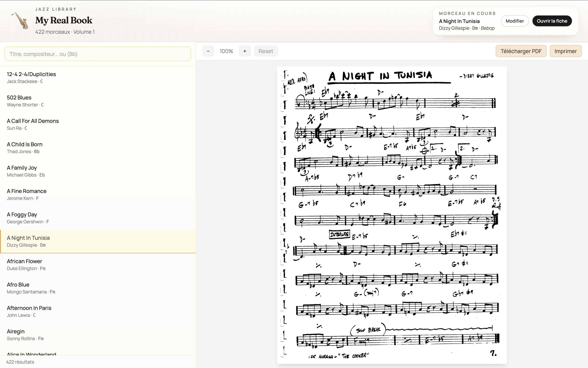Click the current piece title in header card

459,21
